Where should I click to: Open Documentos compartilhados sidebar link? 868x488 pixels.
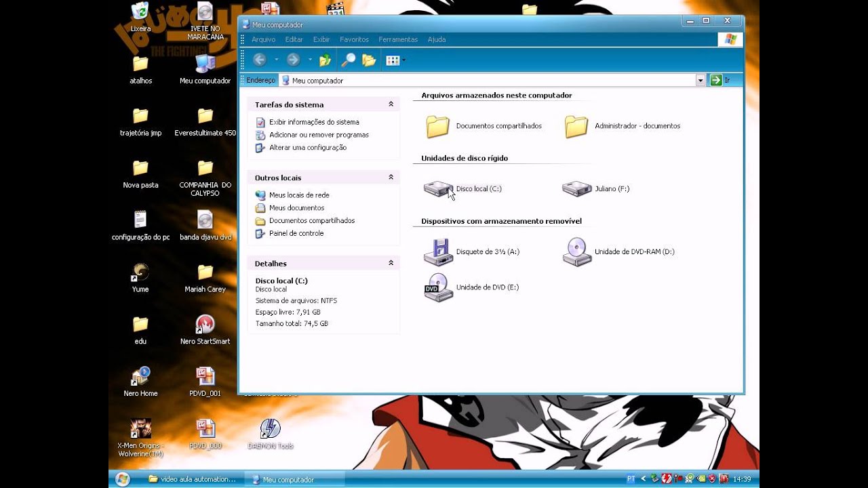[312, 220]
